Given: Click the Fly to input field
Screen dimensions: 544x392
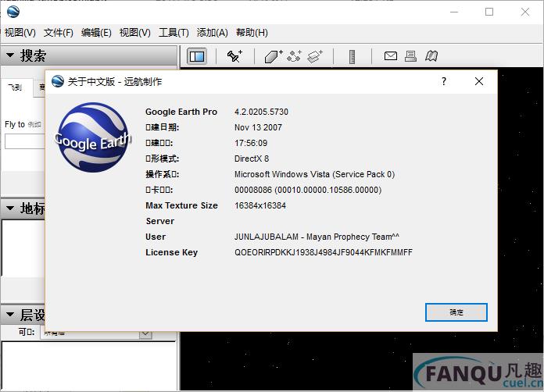Looking at the screenshot, I should pyautogui.click(x=25, y=141).
